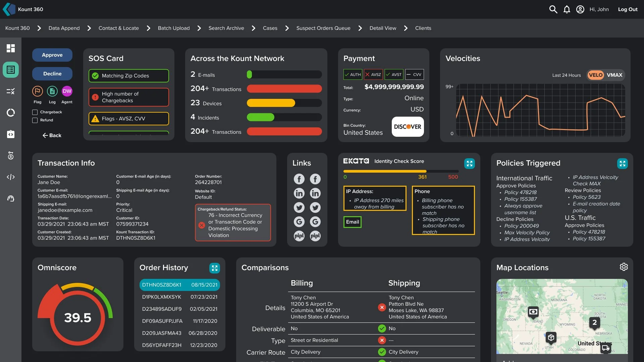Screen dimensions: 644x362
Task: Click the Identity Check Score bar
Action: point(401,171)
